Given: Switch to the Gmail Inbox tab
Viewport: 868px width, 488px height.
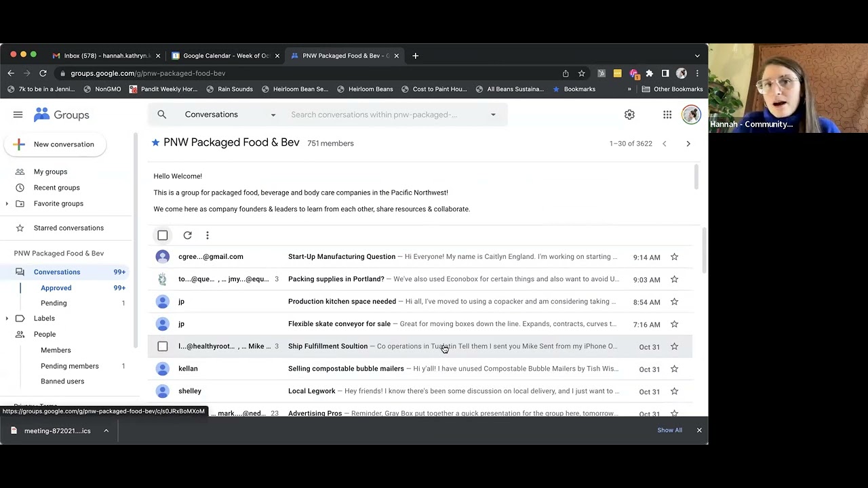Looking at the screenshot, I should [x=106, y=56].
